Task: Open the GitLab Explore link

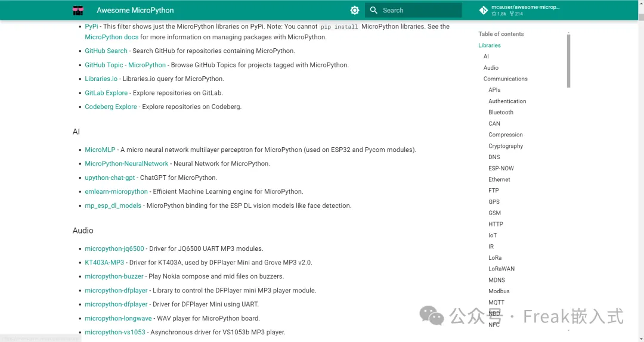Action: (106, 93)
